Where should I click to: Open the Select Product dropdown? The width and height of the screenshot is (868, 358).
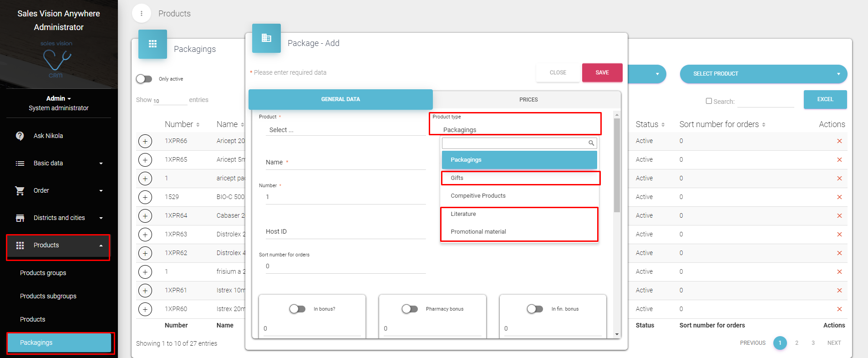point(763,74)
